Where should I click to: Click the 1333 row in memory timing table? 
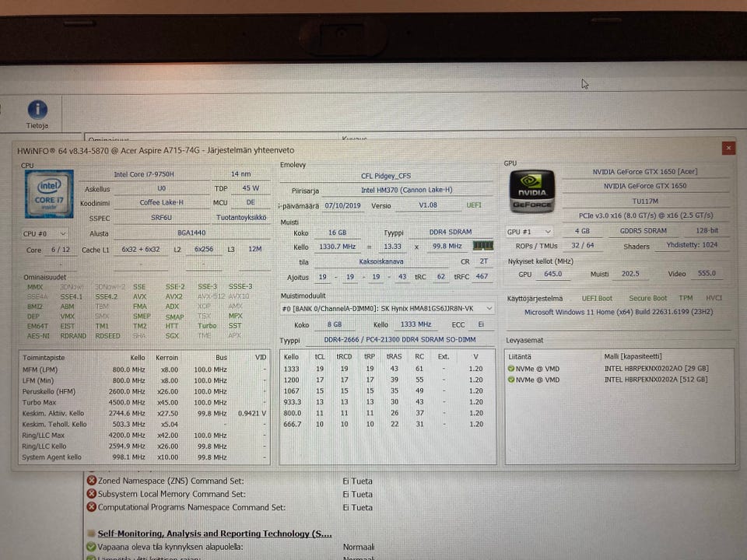pos(388,369)
